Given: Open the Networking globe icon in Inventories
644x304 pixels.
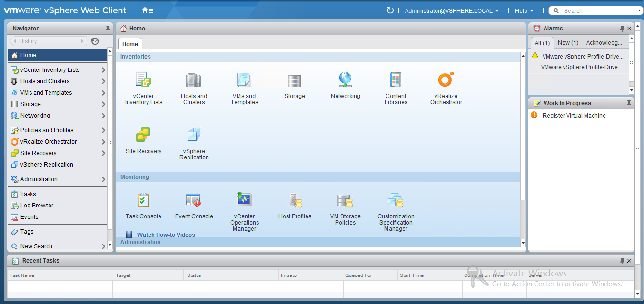Looking at the screenshot, I should click(345, 79).
